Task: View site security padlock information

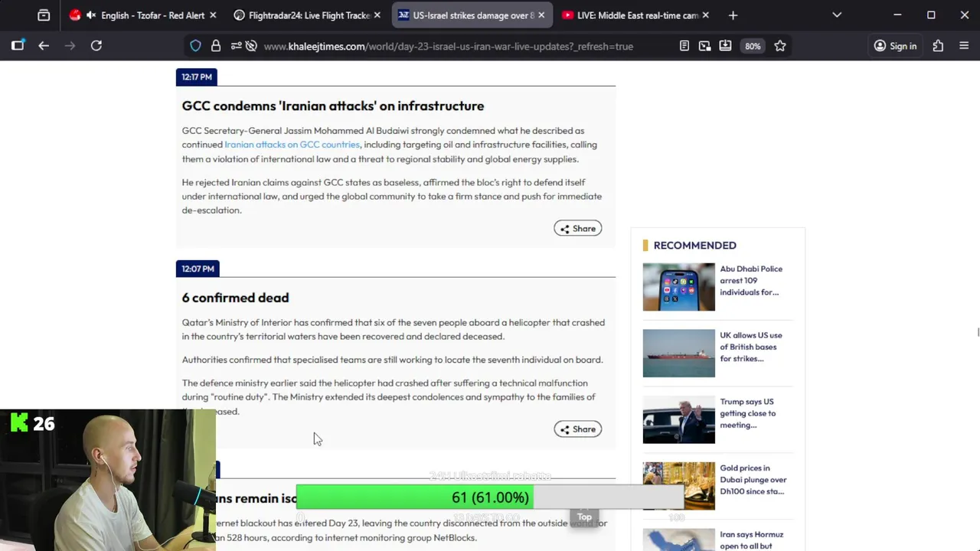Action: pyautogui.click(x=216, y=46)
